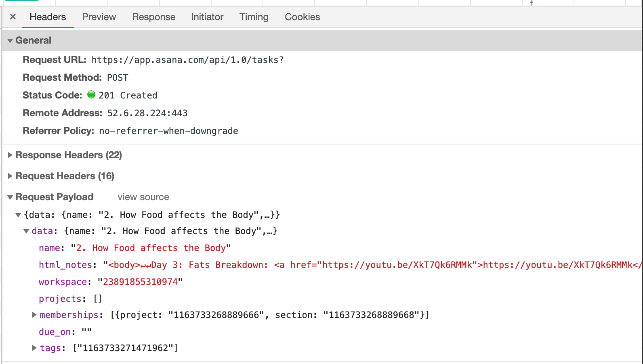Collapse the General section
This screenshot has height=364, width=643.
10,41
